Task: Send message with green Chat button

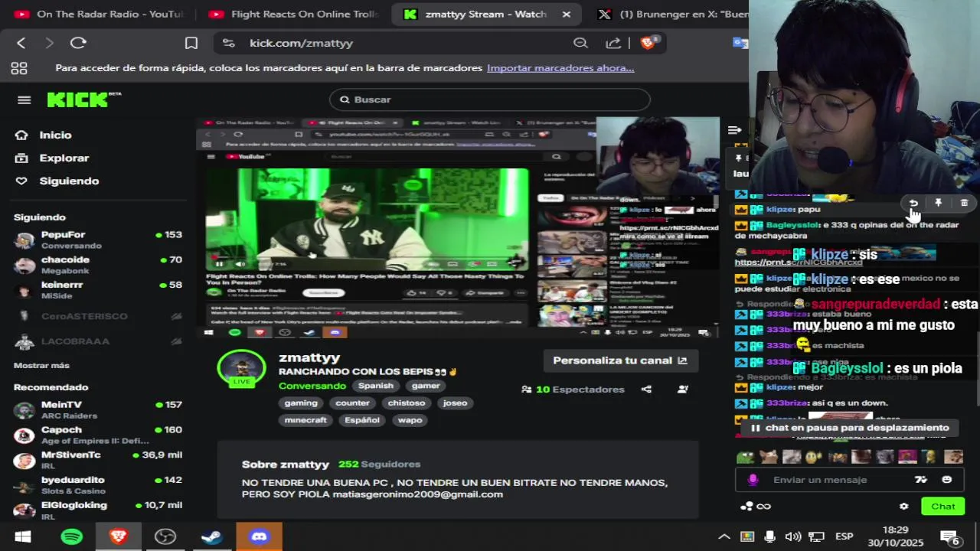Action: (x=942, y=507)
